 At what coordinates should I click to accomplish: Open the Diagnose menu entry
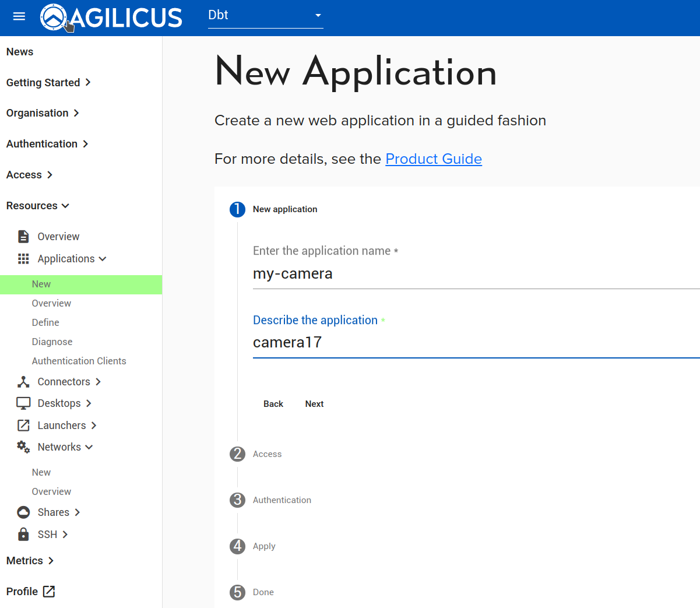52,341
